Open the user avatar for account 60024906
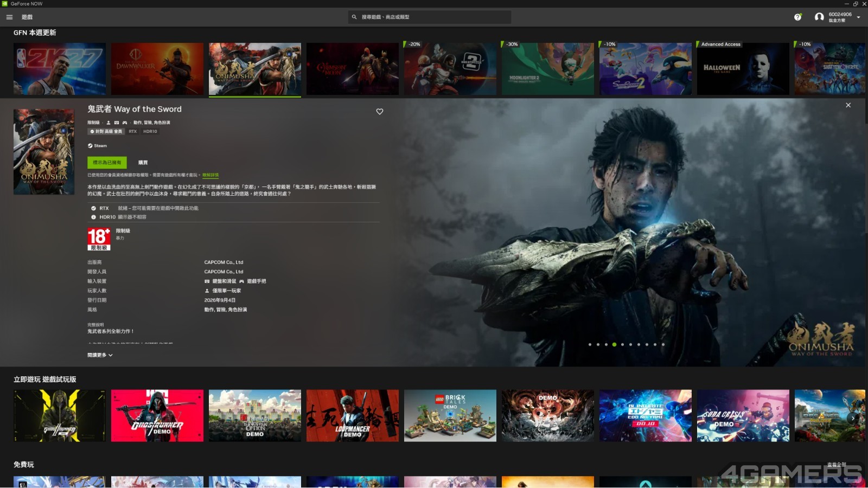Viewport: 868px width, 488px height. click(819, 17)
